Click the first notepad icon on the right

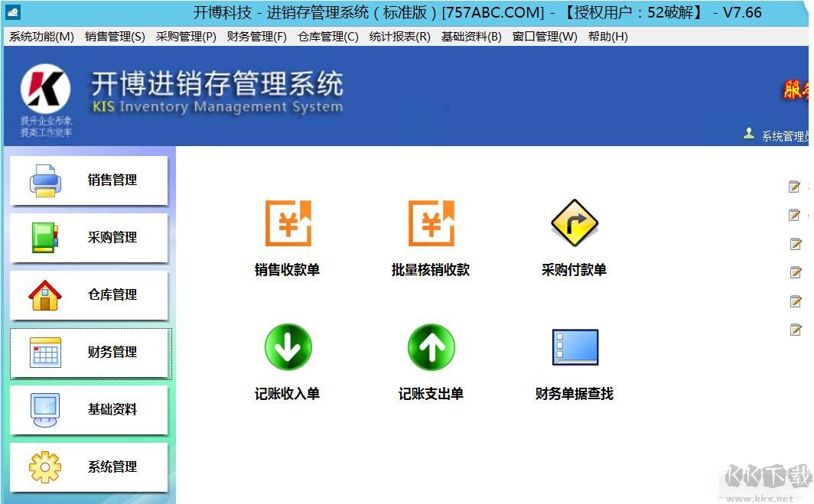(794, 187)
